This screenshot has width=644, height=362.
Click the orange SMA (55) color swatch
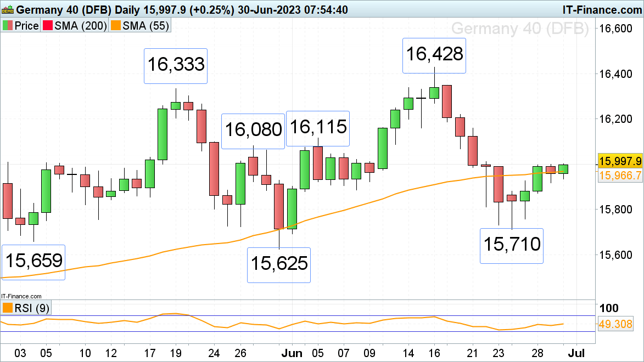pos(116,25)
